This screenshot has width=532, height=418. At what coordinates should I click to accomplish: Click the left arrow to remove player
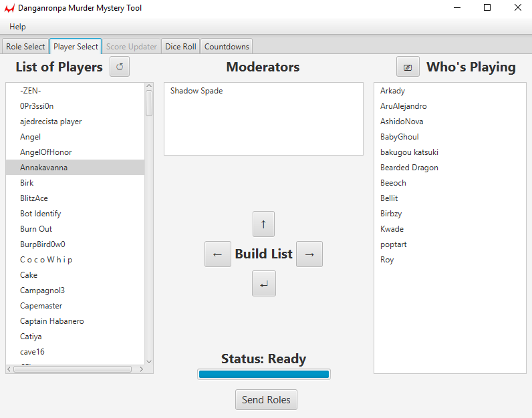pyautogui.click(x=218, y=254)
